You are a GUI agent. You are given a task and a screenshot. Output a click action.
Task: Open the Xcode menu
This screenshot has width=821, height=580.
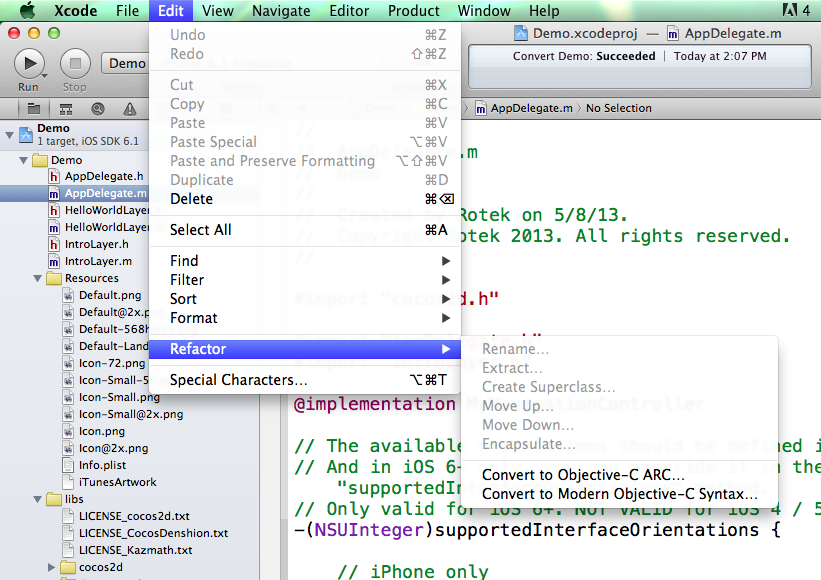pyautogui.click(x=76, y=10)
